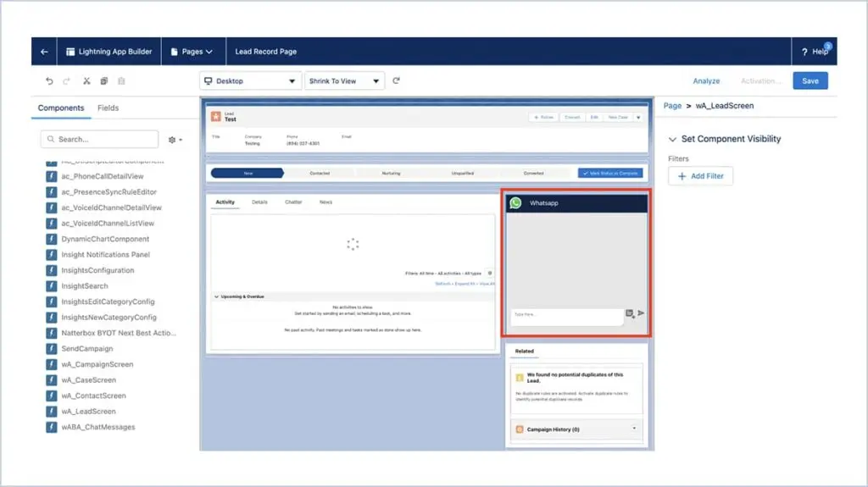Select the SendCampaign component icon

[x=52, y=349]
